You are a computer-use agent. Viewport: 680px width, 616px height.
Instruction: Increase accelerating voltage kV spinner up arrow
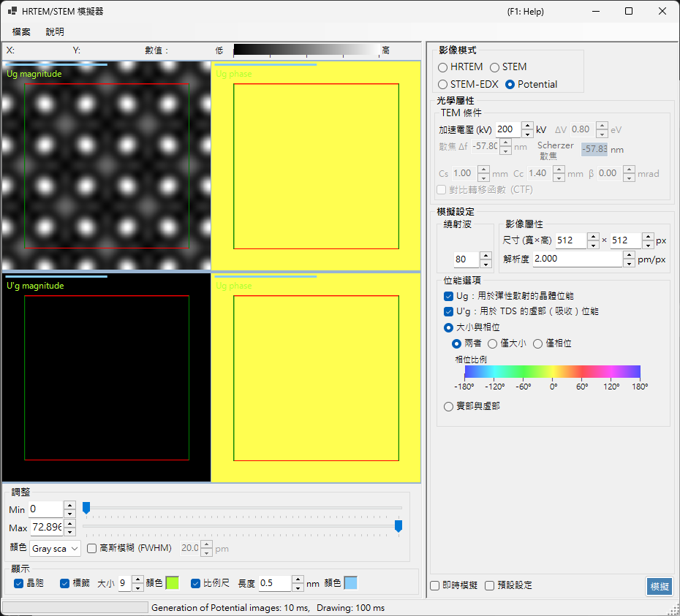(x=527, y=126)
